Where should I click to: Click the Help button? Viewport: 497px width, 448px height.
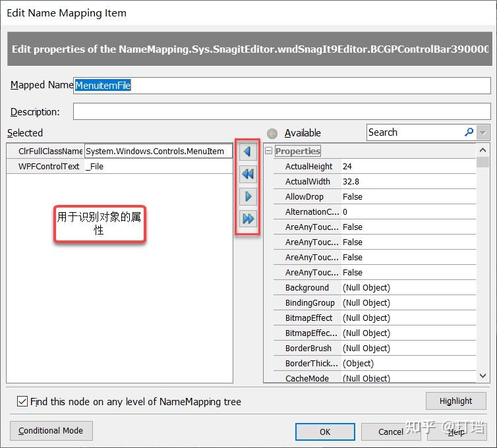click(x=456, y=432)
